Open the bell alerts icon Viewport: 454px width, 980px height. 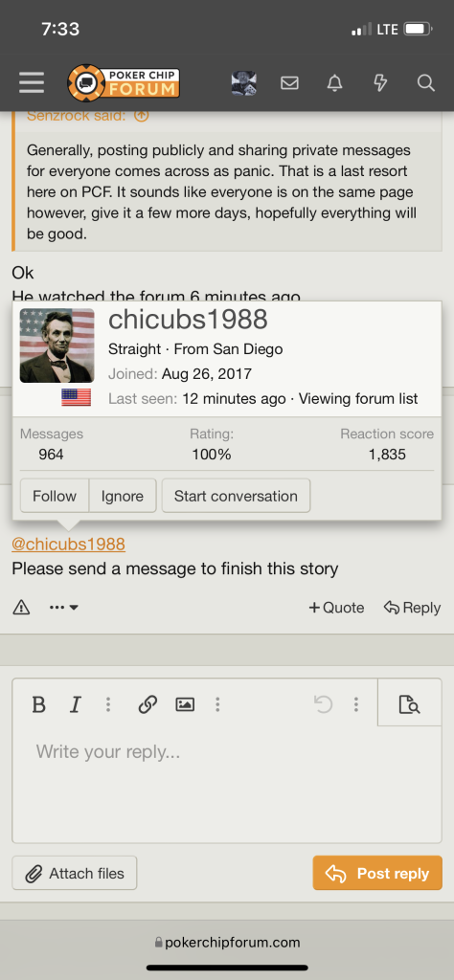[335, 82]
